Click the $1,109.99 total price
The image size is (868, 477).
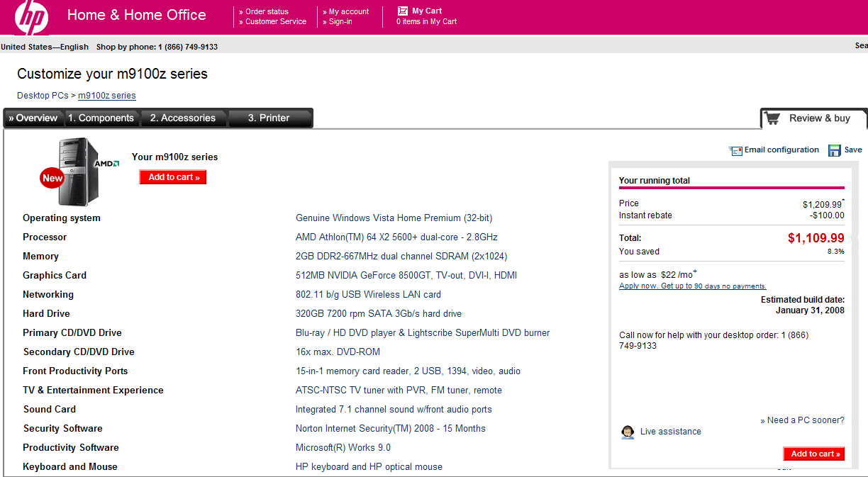pyautogui.click(x=816, y=238)
